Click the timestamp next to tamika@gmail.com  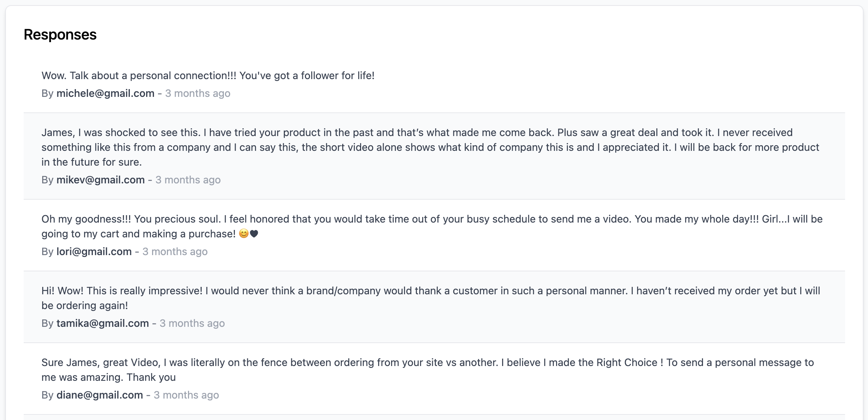[192, 324]
